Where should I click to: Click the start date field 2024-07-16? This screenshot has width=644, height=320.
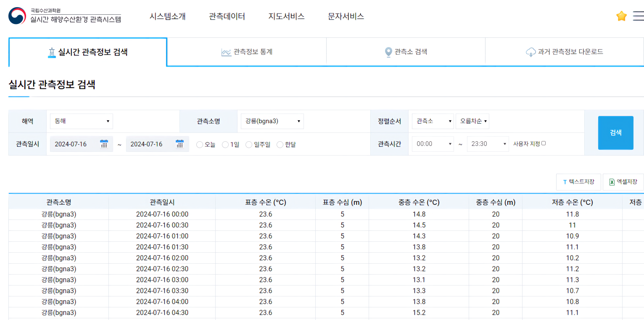tap(82, 144)
